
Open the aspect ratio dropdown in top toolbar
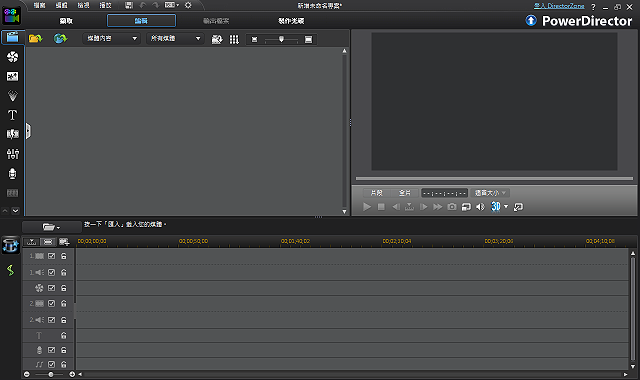(172, 5)
